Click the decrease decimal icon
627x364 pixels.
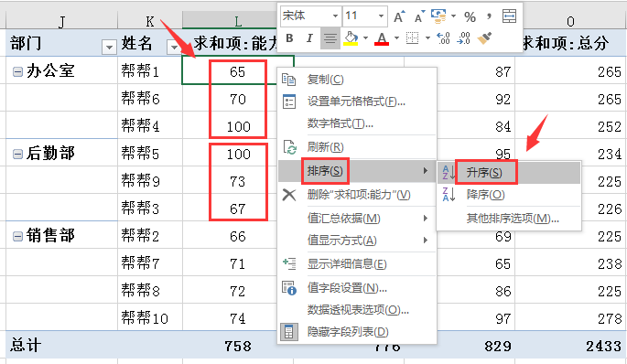click(x=463, y=38)
